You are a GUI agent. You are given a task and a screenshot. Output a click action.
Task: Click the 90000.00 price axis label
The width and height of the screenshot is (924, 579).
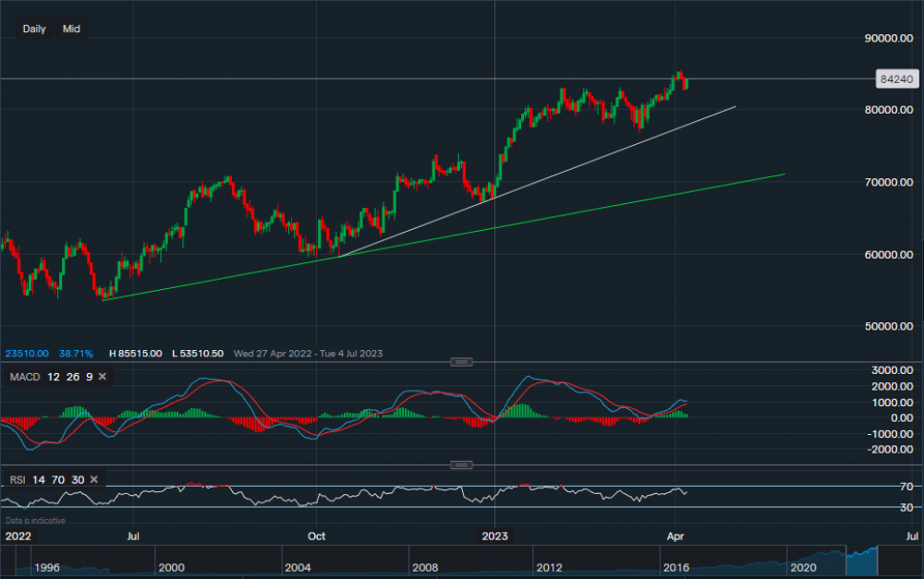(x=884, y=39)
